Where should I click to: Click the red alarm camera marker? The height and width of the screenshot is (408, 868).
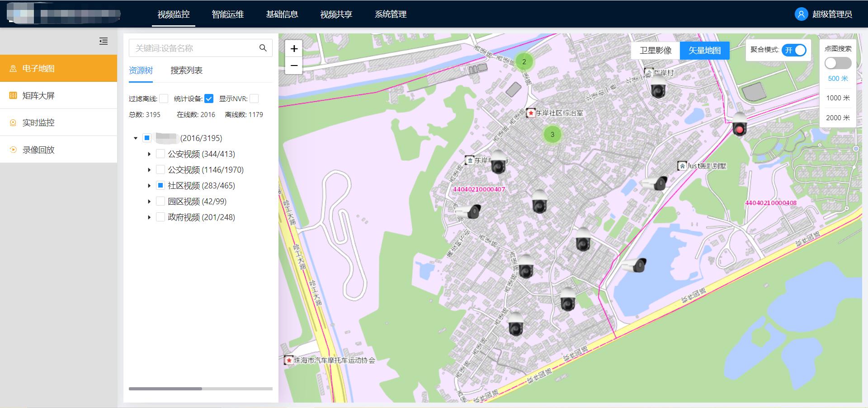(739, 126)
